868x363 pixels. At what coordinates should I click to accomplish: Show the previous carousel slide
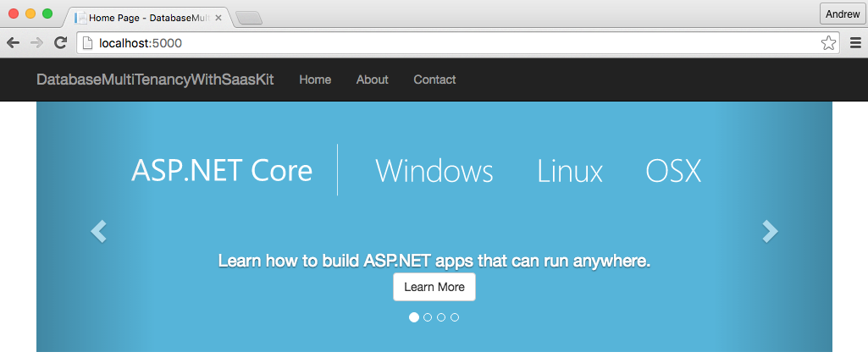(x=98, y=231)
